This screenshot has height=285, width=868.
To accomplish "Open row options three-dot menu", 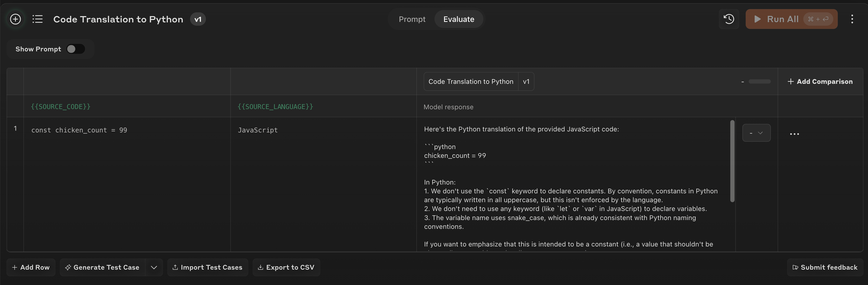I will click(794, 134).
